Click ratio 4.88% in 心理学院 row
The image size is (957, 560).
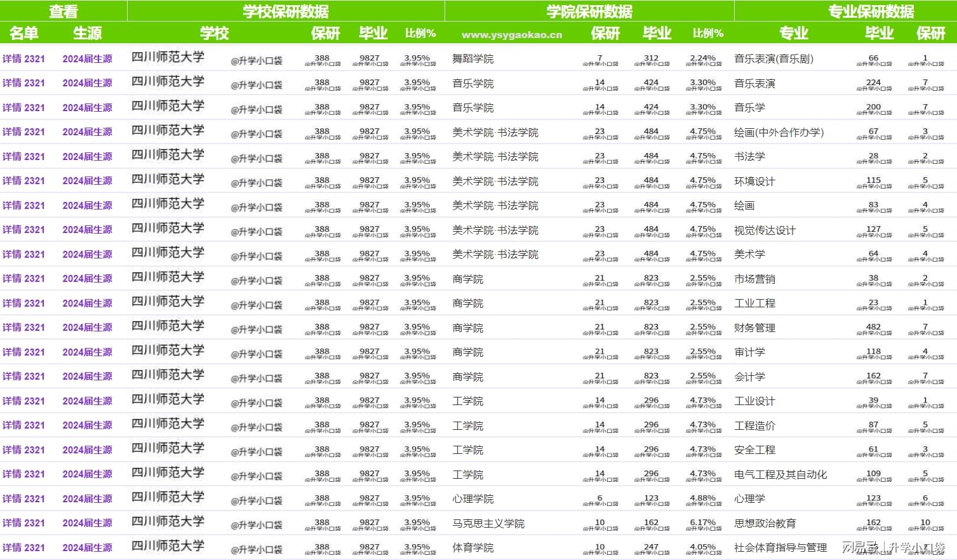(703, 498)
